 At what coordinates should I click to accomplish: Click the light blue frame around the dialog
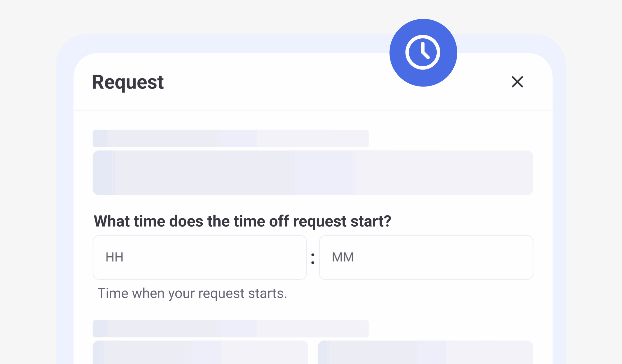pyautogui.click(x=65, y=197)
